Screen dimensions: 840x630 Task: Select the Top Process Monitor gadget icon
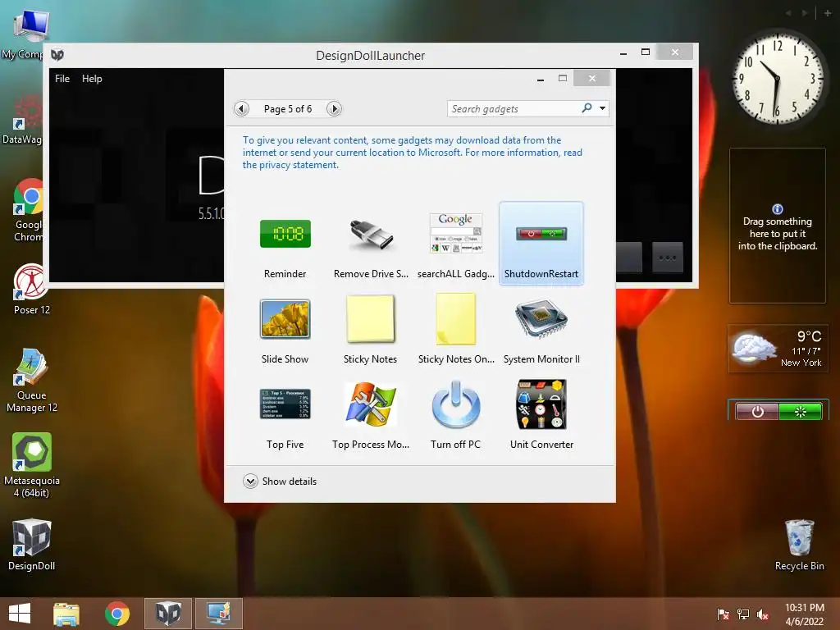pyautogui.click(x=371, y=404)
